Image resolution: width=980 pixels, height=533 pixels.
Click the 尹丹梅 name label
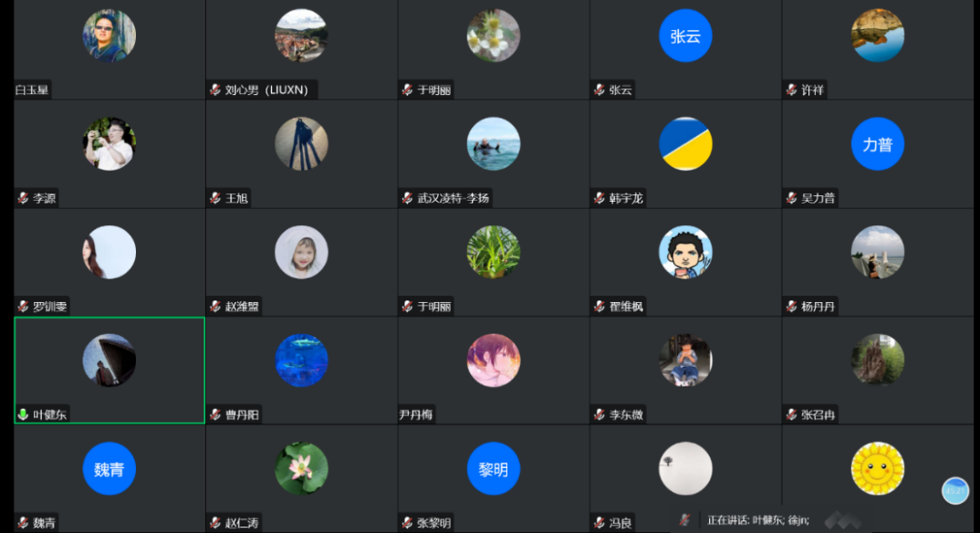tap(416, 414)
